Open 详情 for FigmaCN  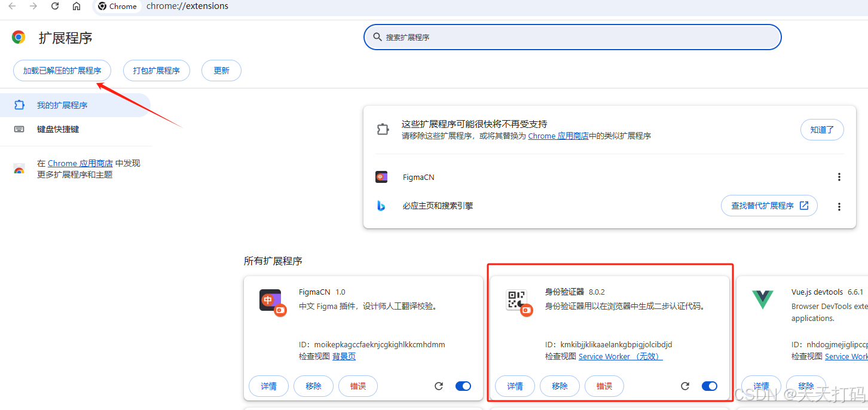[x=268, y=386]
